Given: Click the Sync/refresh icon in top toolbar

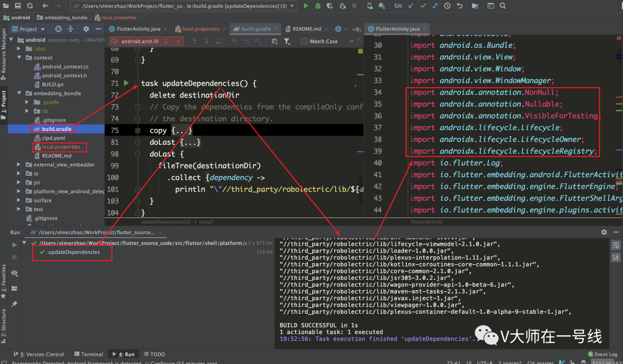Looking at the screenshot, I should pos(30,6).
